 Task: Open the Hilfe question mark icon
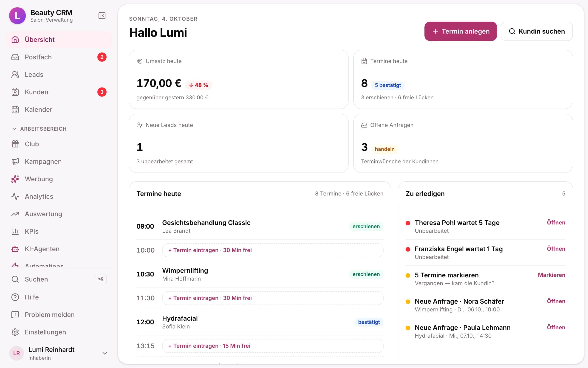pos(15,297)
